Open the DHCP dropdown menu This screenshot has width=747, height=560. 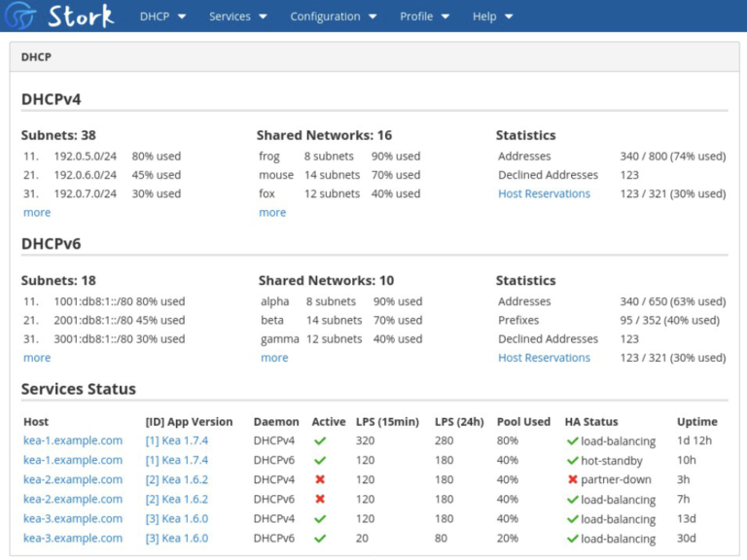pyautogui.click(x=162, y=17)
